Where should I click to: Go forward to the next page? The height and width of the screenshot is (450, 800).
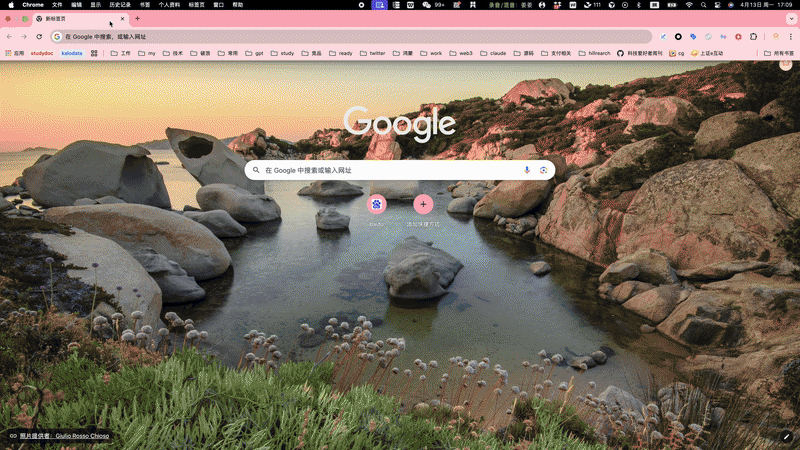click(x=24, y=37)
